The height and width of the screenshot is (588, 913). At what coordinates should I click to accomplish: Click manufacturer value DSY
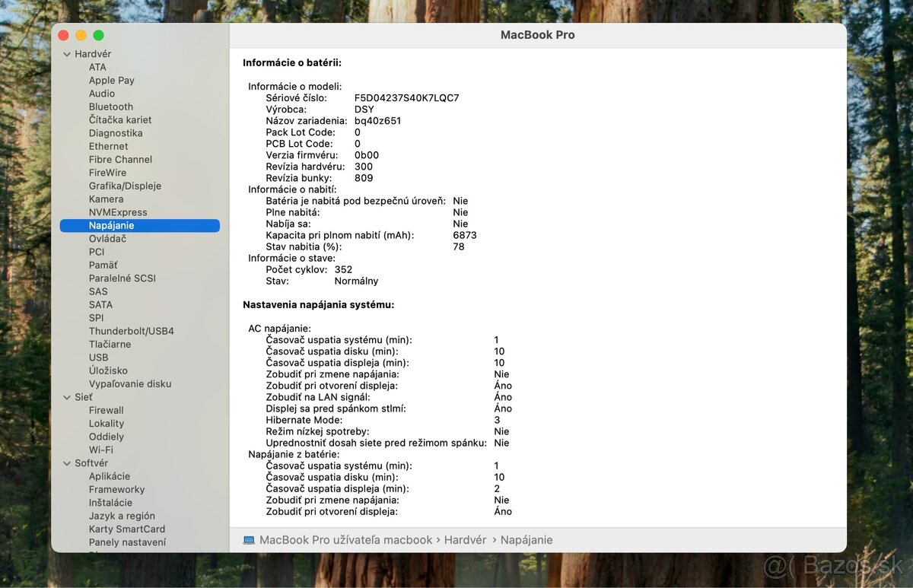[x=364, y=110]
